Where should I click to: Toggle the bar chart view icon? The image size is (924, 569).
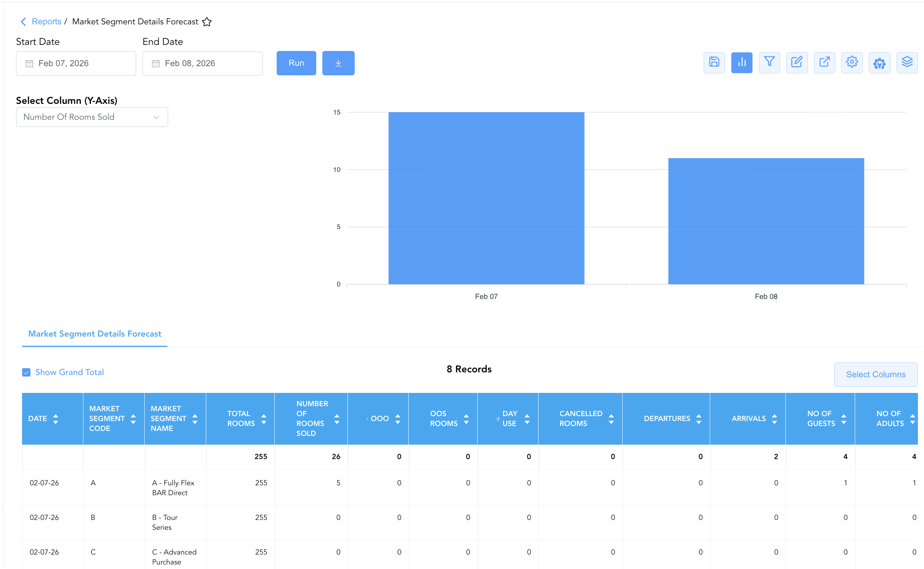[742, 63]
